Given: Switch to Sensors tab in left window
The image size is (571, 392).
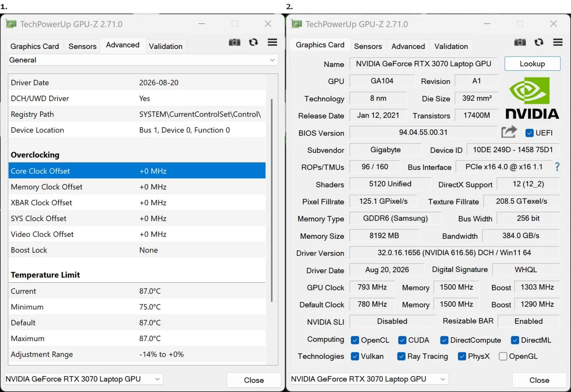Looking at the screenshot, I should pos(82,46).
